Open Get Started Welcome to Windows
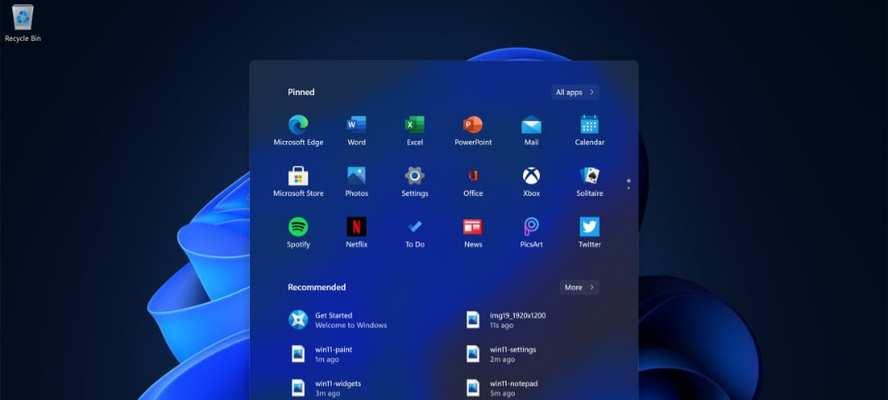Viewport: 888px width, 400px height. click(x=338, y=320)
